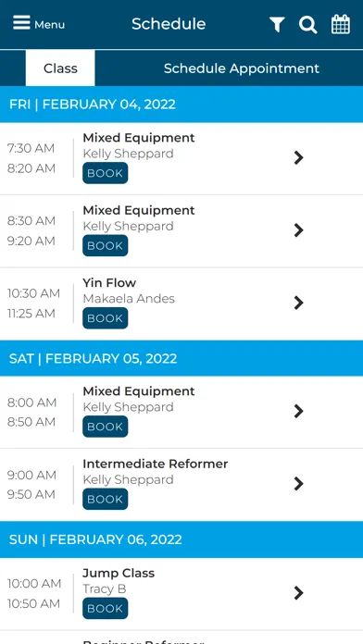Open Saturday 8:00 AM Mixed Equipment arrow
363x644 pixels.
pos(299,411)
